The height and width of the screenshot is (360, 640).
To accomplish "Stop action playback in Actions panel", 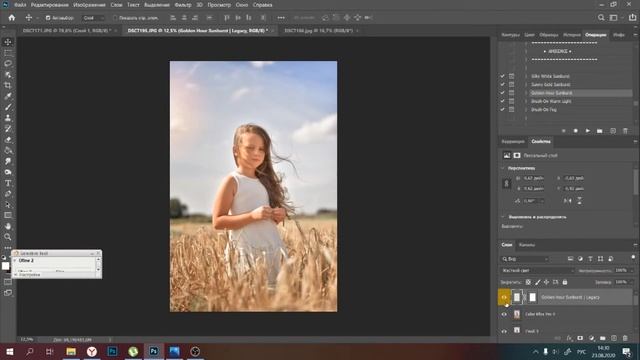I will [x=564, y=131].
